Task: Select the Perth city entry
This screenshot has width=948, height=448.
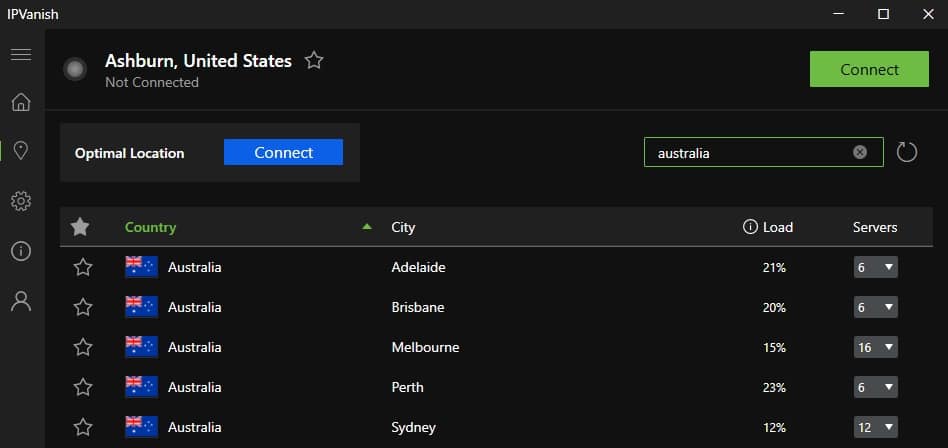Action: pyautogui.click(x=407, y=387)
